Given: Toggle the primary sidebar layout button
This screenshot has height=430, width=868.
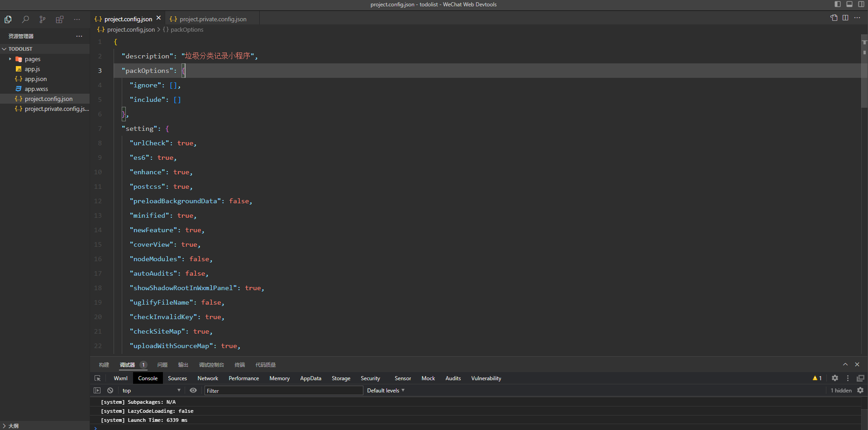Looking at the screenshot, I should click(838, 4).
